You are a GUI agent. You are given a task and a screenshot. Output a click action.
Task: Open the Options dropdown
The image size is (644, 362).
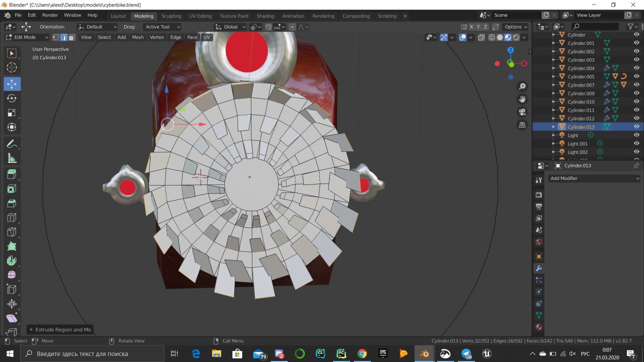[516, 27]
